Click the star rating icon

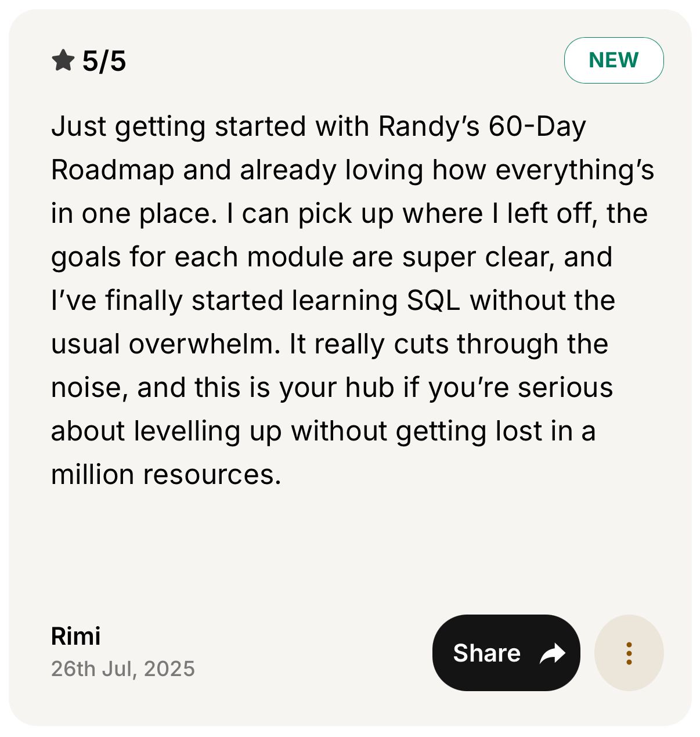63,60
